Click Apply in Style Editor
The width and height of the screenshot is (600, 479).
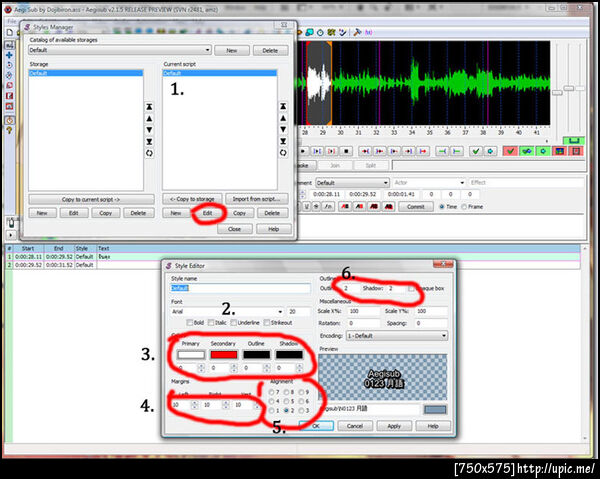coord(394,426)
